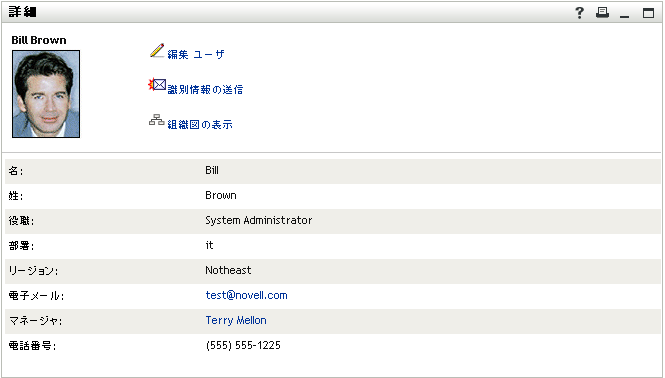Click the 姓: field label

tap(16, 196)
